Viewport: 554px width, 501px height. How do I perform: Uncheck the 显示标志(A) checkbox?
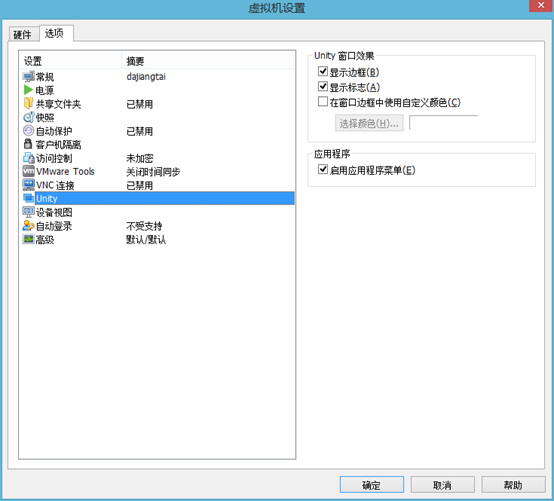tap(323, 86)
